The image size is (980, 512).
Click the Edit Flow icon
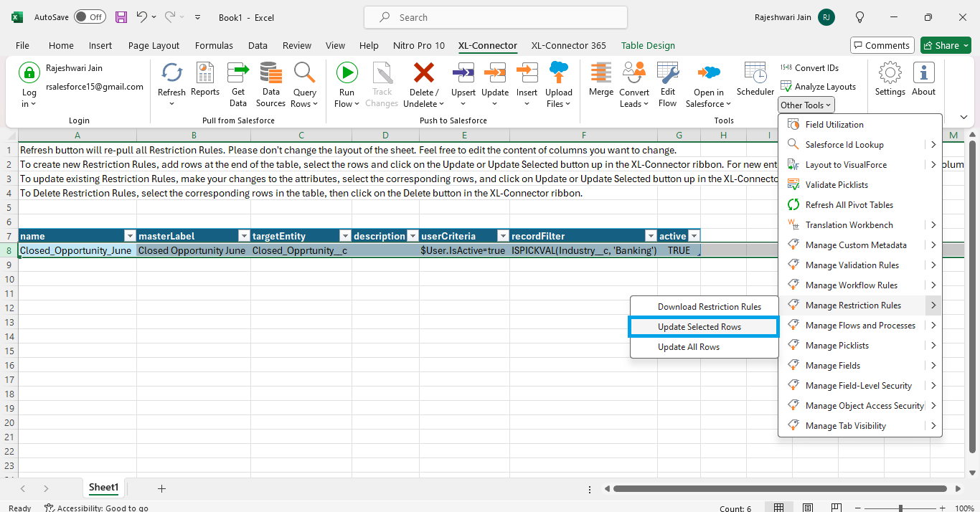click(x=668, y=72)
